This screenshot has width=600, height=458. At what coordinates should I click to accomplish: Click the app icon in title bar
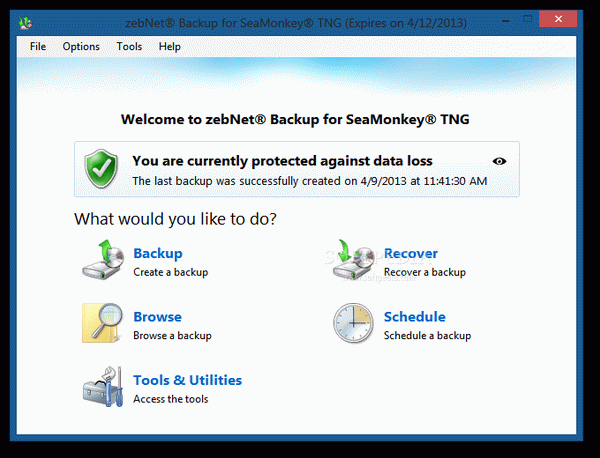pyautogui.click(x=25, y=23)
